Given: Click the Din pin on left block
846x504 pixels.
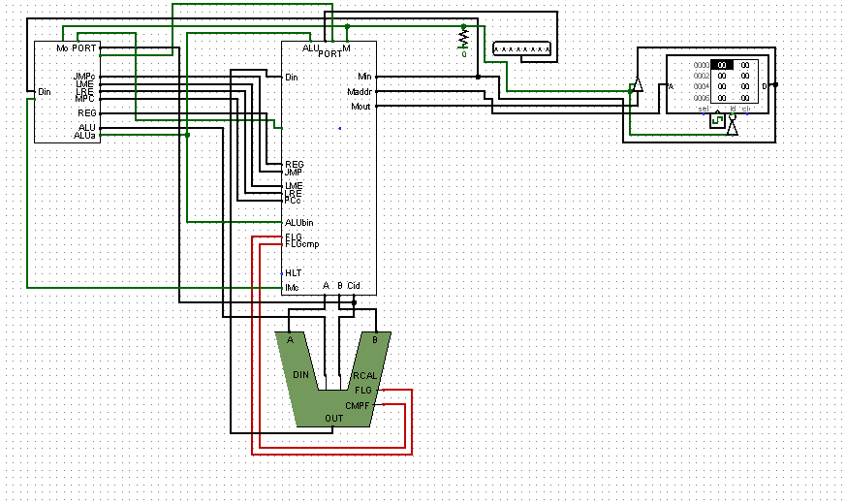Looking at the screenshot, I should [x=44, y=92].
